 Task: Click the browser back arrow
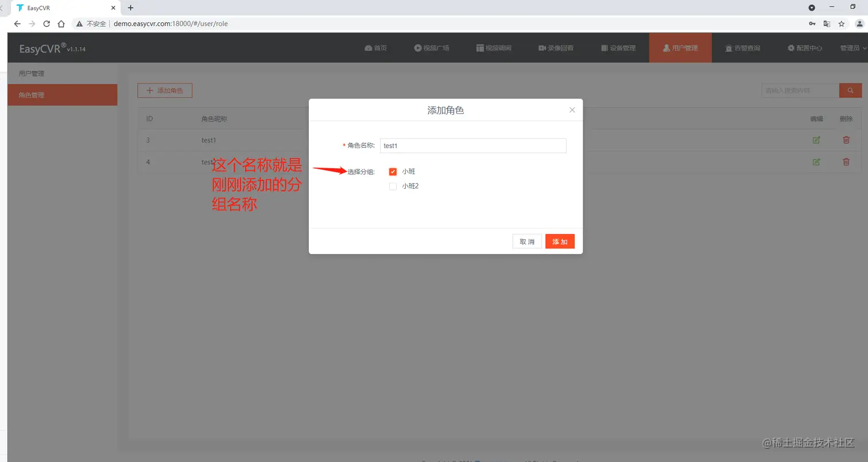[x=17, y=24]
